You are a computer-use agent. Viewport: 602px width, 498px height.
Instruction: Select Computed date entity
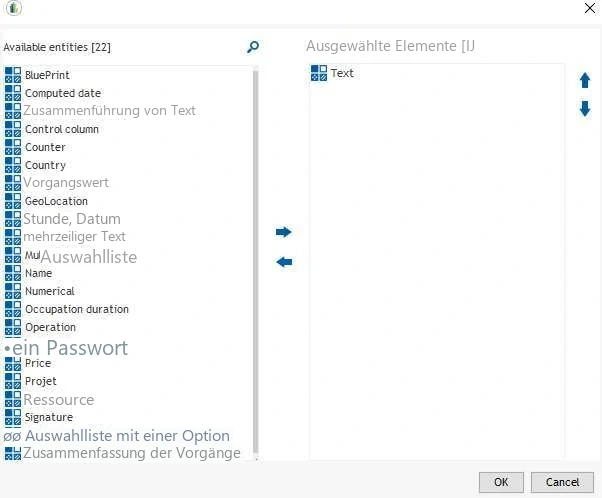[x=63, y=93]
